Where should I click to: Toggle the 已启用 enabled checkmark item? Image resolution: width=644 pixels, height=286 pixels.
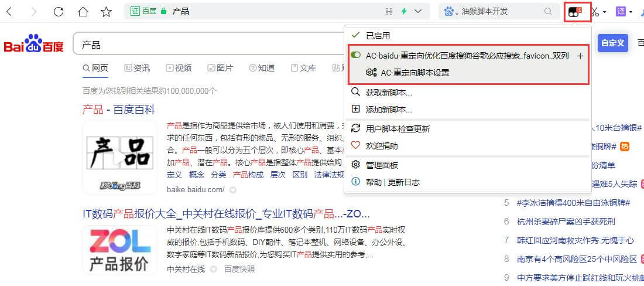468,36
